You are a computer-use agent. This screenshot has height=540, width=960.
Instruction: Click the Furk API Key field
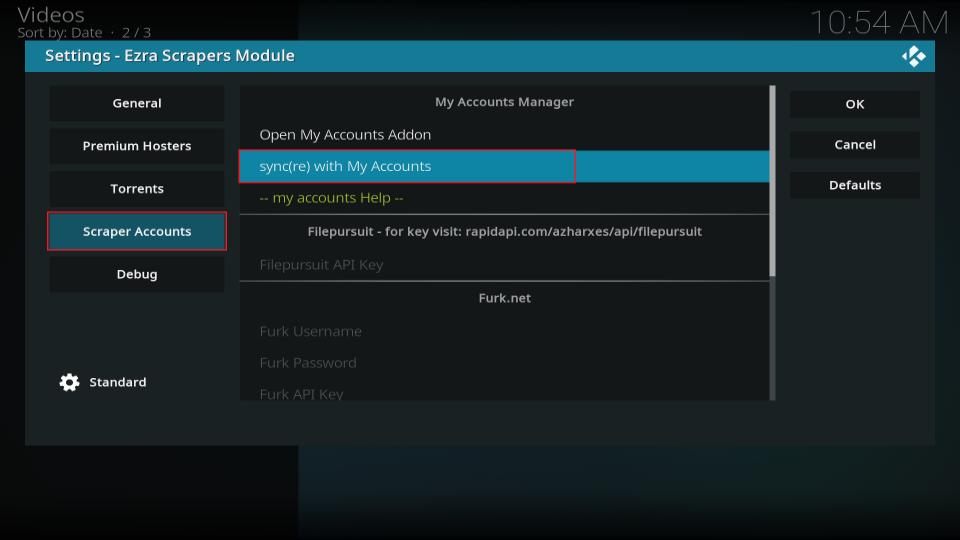click(x=504, y=392)
